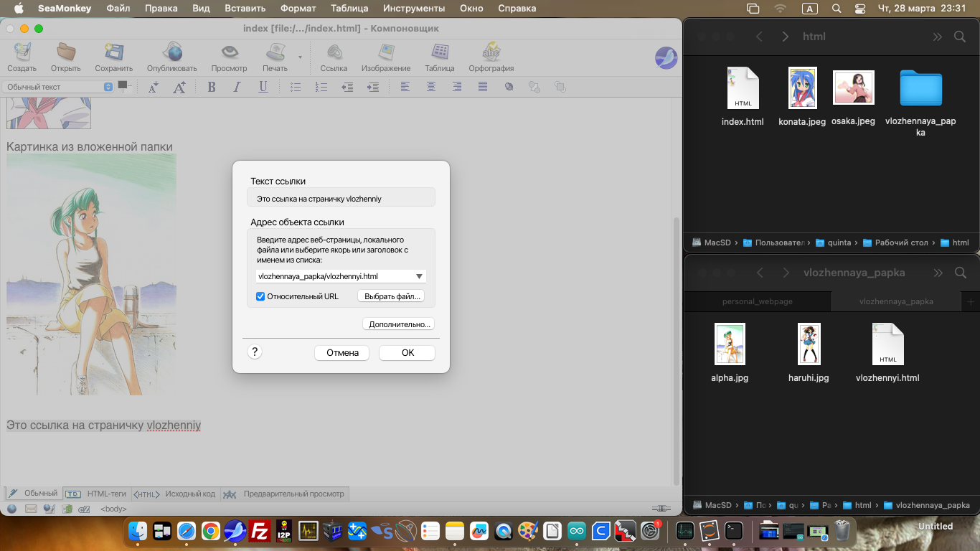Expand the link address dropdown list
980x551 pixels.
pyautogui.click(x=419, y=276)
